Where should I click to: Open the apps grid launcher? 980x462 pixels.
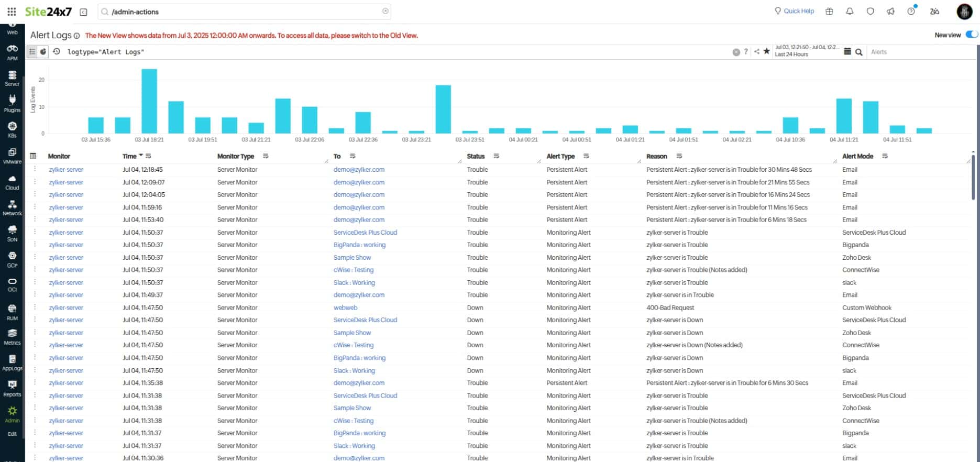(x=12, y=12)
